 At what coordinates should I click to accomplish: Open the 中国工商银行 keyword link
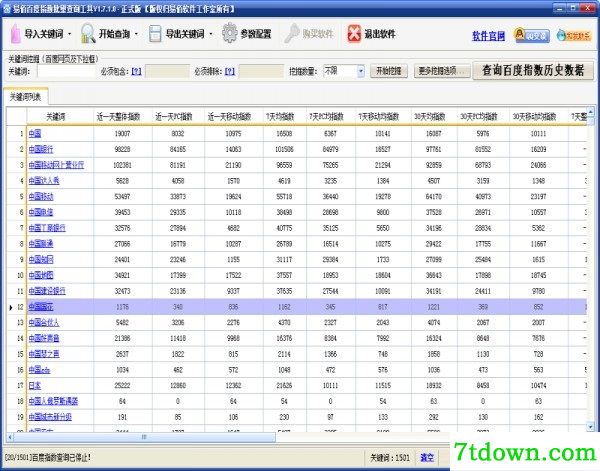(47, 228)
